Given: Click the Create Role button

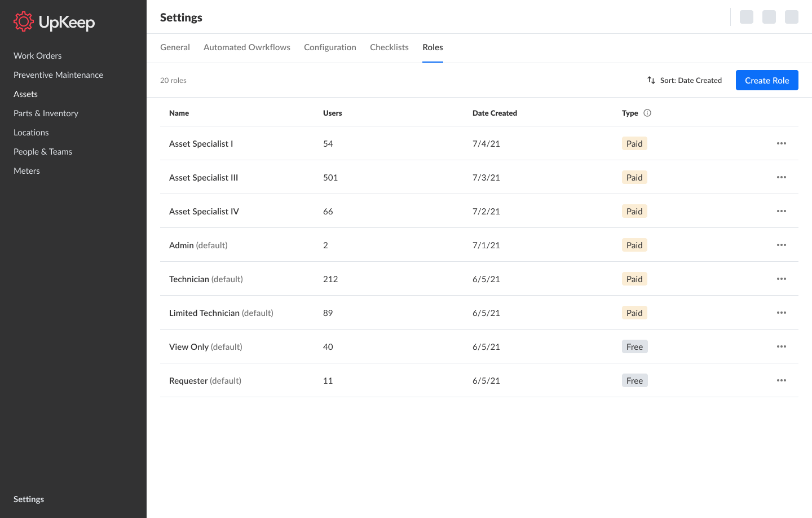Looking at the screenshot, I should 767,80.
